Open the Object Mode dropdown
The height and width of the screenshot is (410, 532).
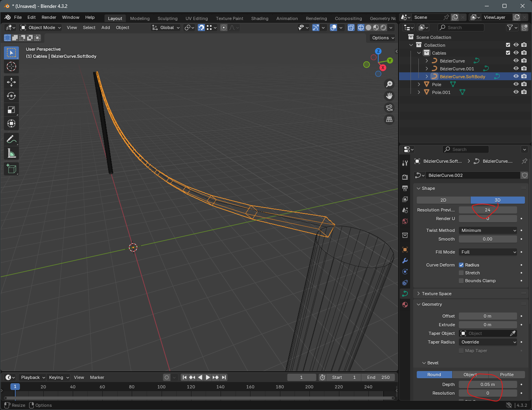(41, 28)
